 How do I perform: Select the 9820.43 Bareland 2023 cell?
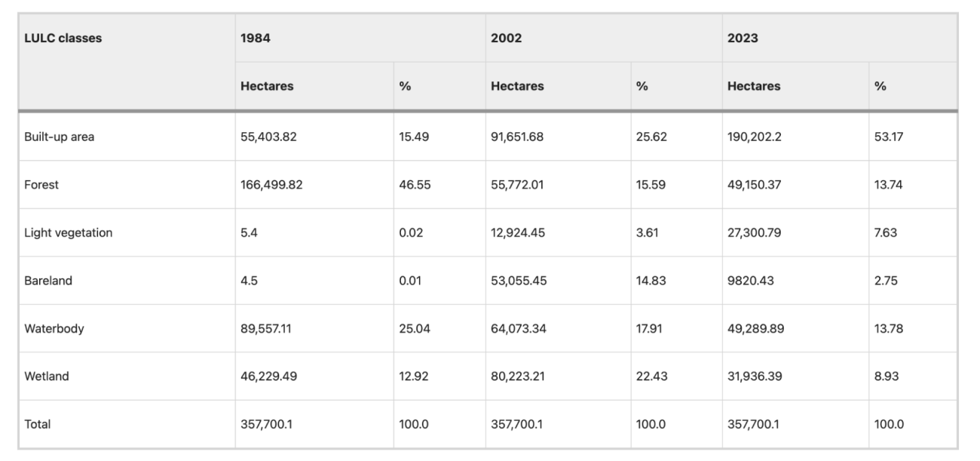click(x=750, y=281)
